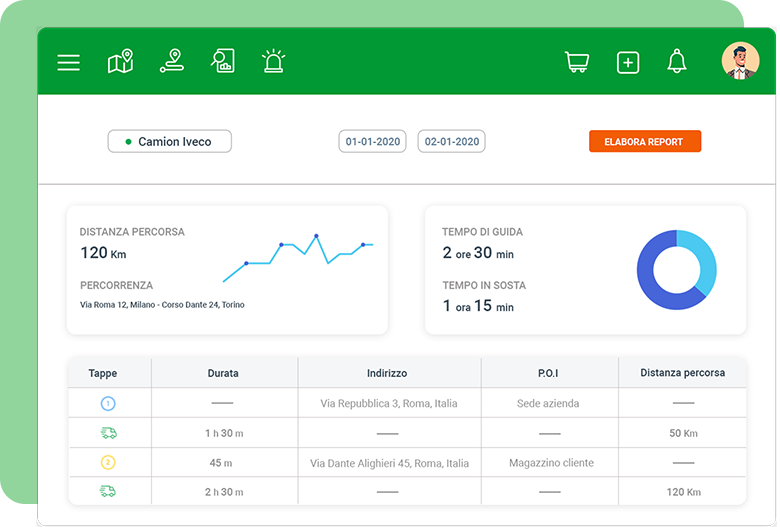Sort by the Durata column header
780x527 pixels.
click(222, 373)
